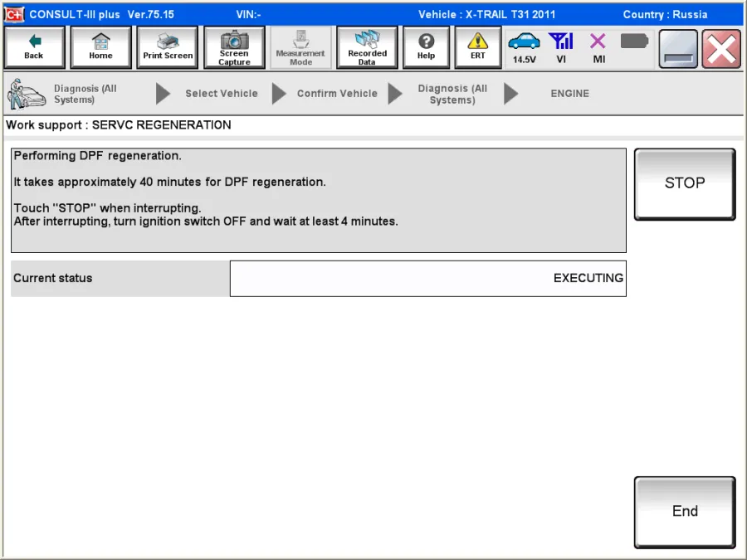Go to Confirm Vehicle breadcrumb step
This screenshot has height=560, width=747.
coord(337,93)
